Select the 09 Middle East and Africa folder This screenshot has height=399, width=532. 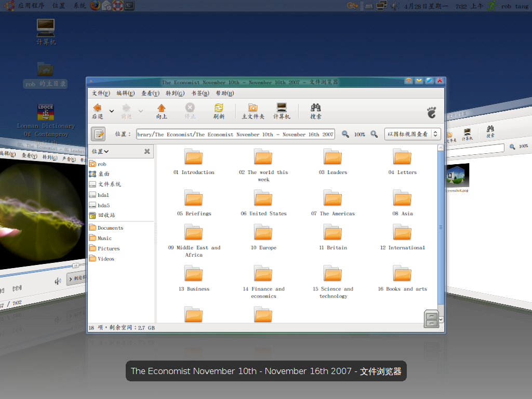click(x=194, y=241)
